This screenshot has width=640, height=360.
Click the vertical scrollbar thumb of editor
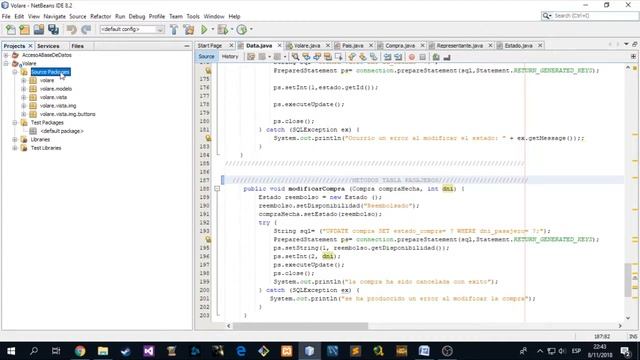(628, 280)
